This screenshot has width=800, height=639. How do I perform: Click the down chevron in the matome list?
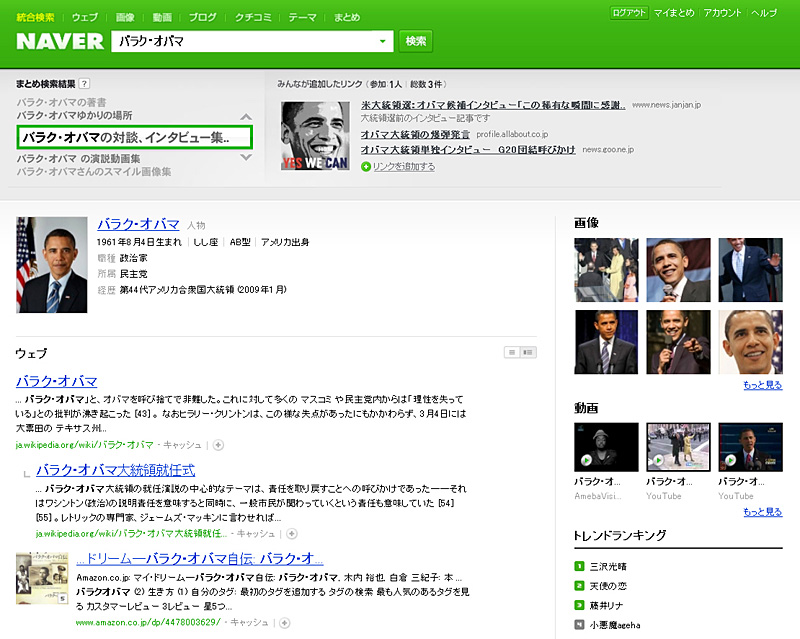pyautogui.click(x=246, y=157)
